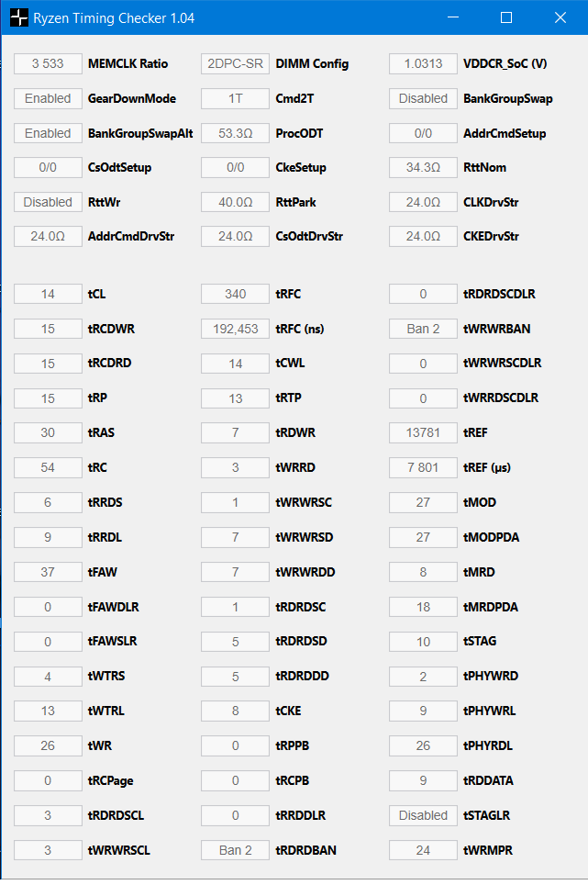Screen dimensions: 588x885
Task: Select the tREF value 13781 field
Action: pyautogui.click(x=423, y=433)
